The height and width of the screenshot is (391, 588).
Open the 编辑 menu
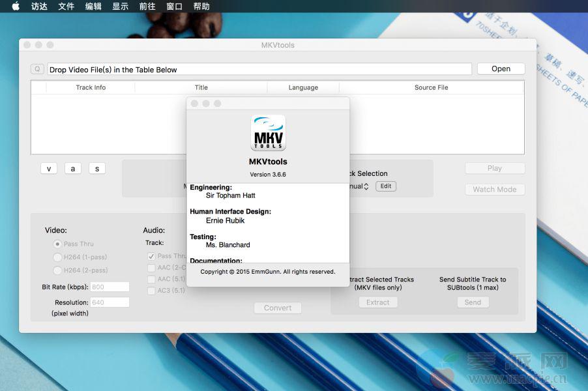tap(93, 7)
